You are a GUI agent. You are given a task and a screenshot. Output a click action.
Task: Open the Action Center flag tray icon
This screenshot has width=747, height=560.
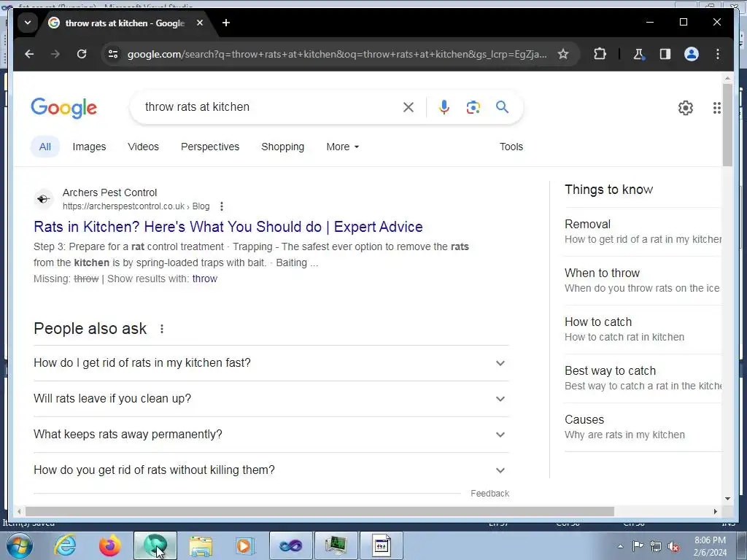(x=638, y=546)
